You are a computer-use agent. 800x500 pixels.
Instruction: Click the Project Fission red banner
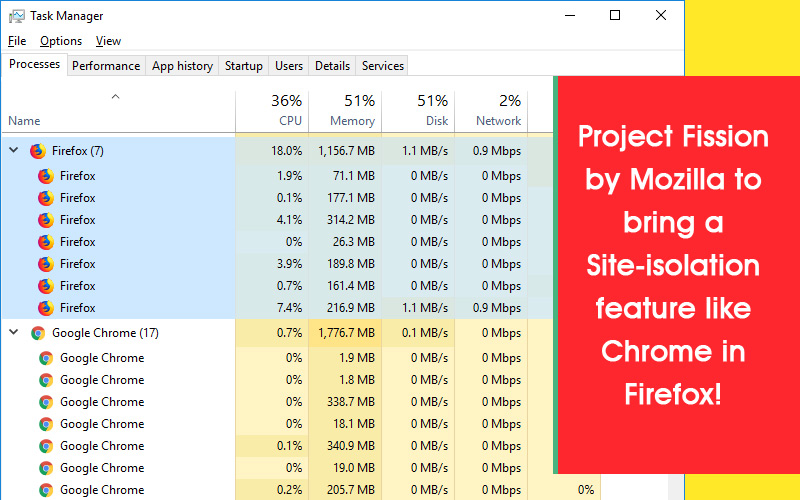click(677, 274)
